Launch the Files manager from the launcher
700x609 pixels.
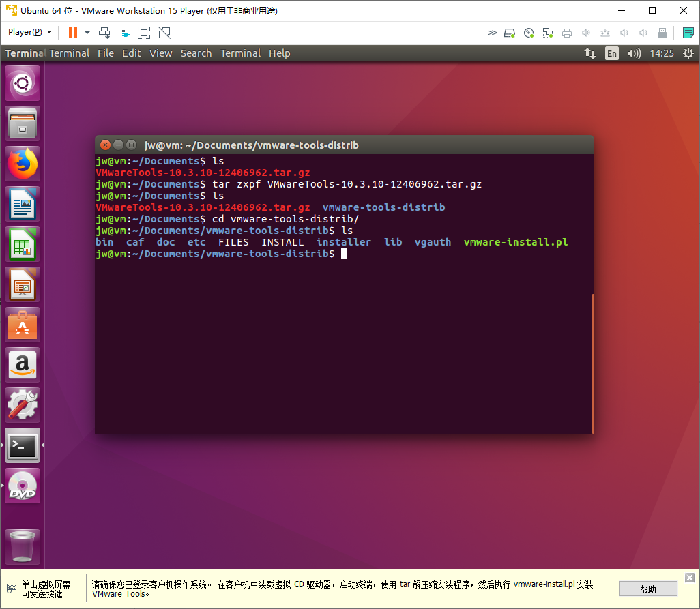(23, 123)
